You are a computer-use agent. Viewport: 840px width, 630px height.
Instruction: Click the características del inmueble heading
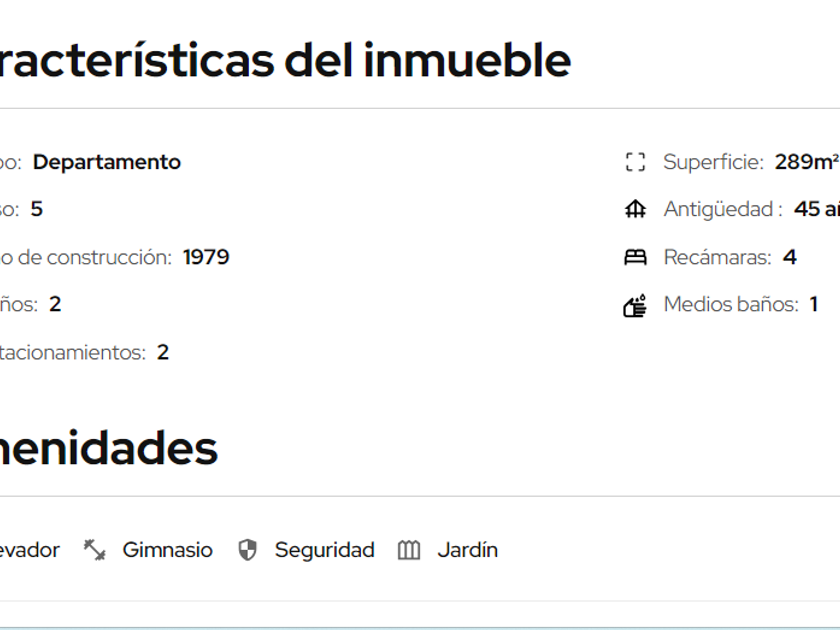(285, 60)
